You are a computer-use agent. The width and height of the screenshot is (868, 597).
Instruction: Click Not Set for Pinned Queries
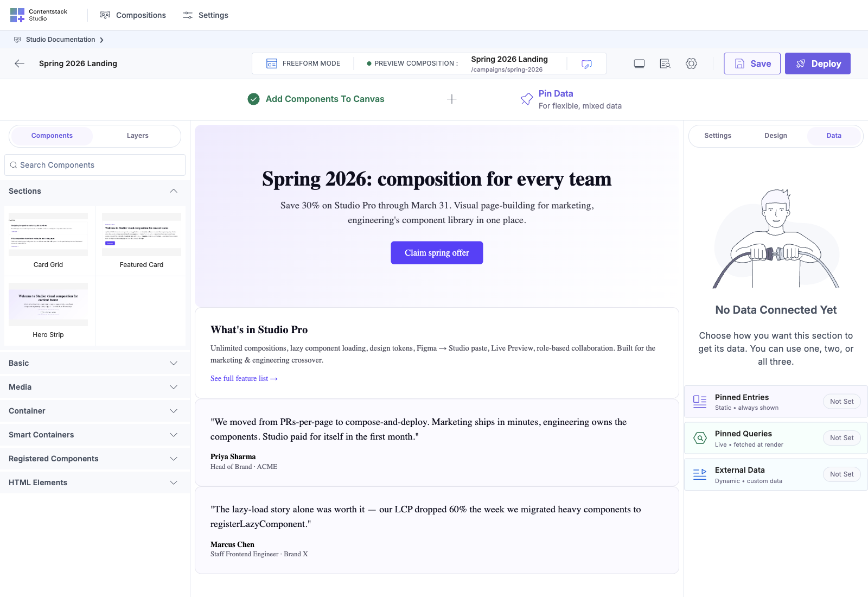coord(841,438)
